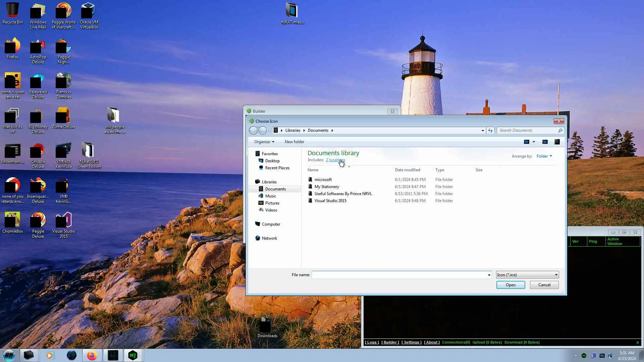Screen dimensions: 644x362
Task: Open the Icon (*.ico) file type dropdown
Action: click(x=527, y=275)
